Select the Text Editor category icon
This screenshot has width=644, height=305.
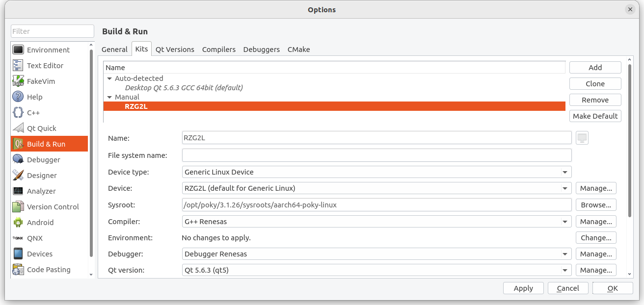coord(18,66)
